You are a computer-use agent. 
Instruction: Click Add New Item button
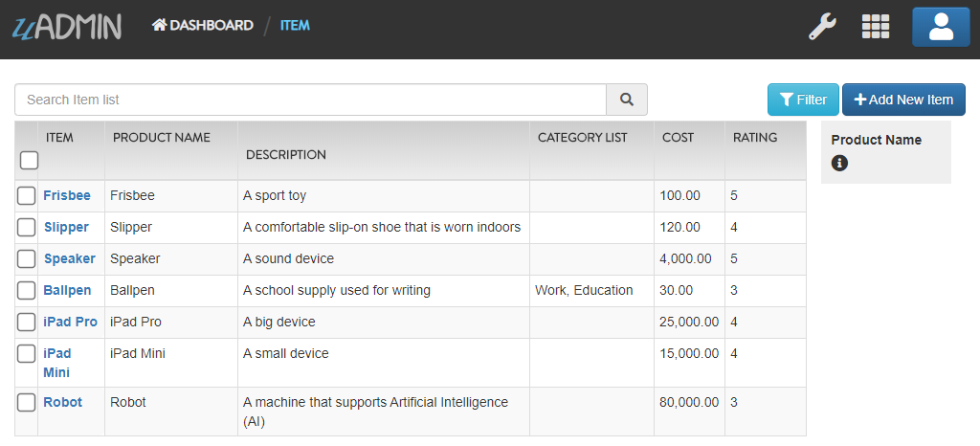pyautogui.click(x=903, y=100)
